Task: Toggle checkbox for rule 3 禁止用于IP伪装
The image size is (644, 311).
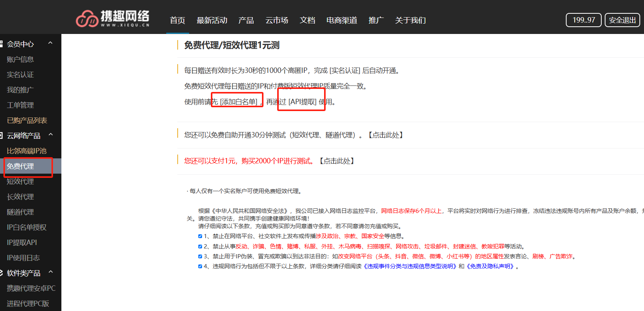Action: coord(200,256)
